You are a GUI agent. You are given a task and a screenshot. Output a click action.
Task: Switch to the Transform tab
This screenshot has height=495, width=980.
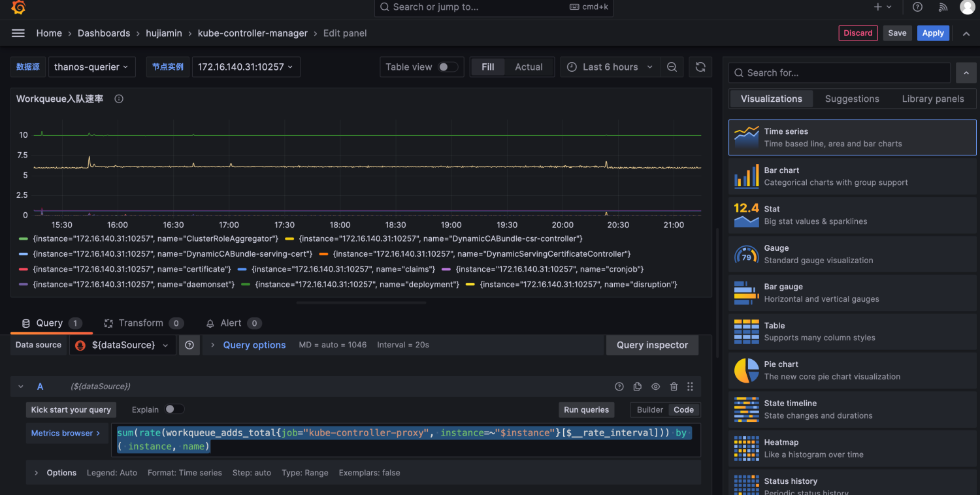(x=140, y=323)
